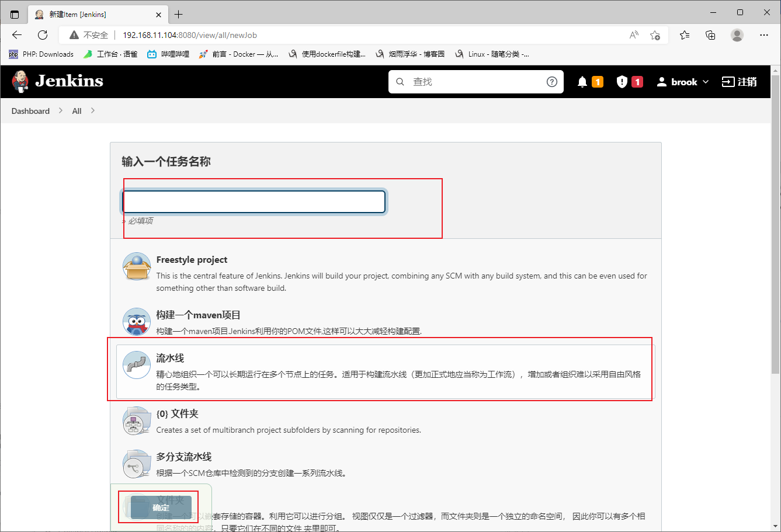
Task: Focus the Jenkins search box
Action: (476, 82)
